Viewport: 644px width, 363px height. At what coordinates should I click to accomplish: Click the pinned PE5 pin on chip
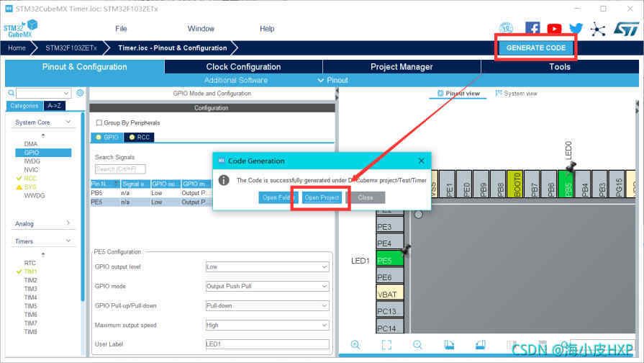(x=390, y=260)
